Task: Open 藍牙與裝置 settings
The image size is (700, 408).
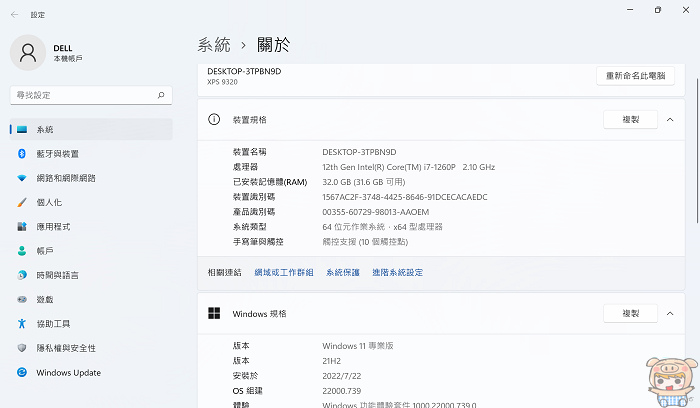Action: pos(91,154)
